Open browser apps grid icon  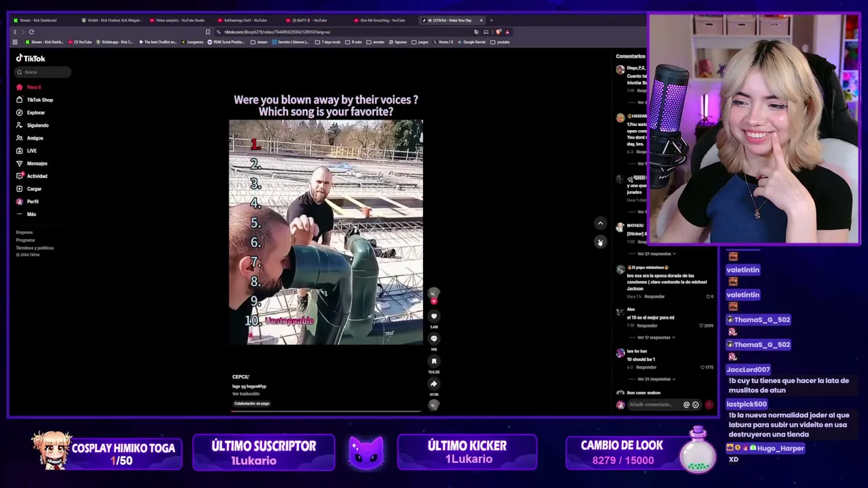pos(15,42)
